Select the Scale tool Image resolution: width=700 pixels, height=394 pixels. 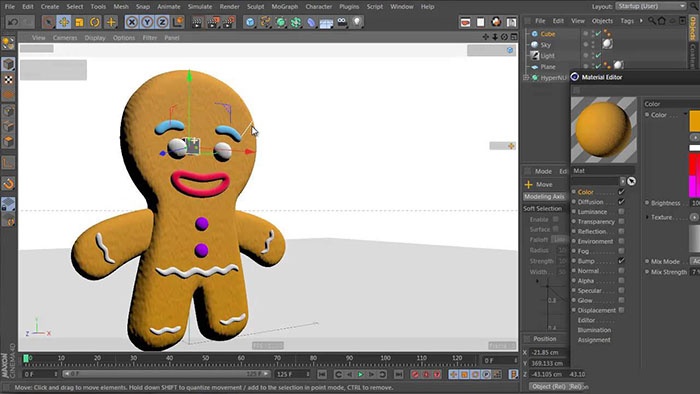click(79, 21)
